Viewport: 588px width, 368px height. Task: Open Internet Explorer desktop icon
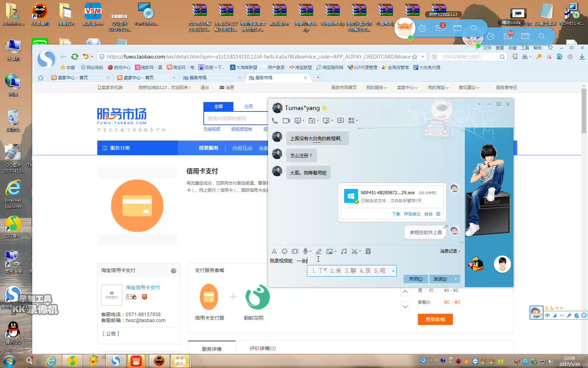point(13,195)
